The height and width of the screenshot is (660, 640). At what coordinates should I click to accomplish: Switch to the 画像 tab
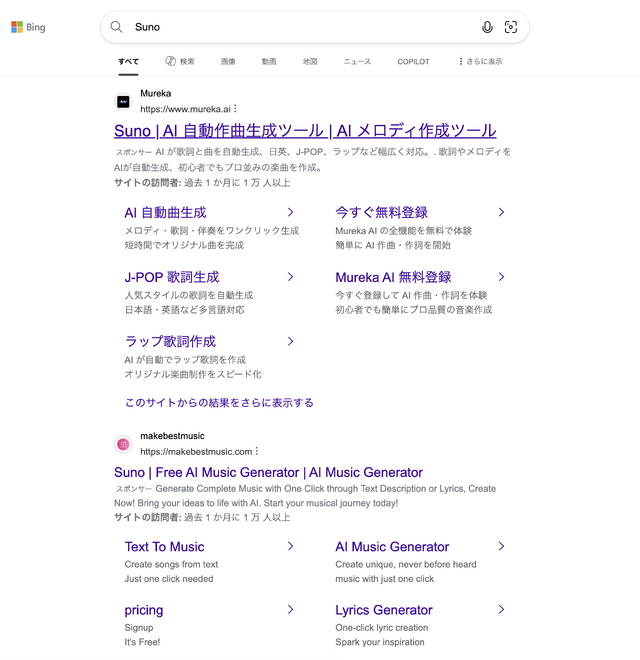228,61
